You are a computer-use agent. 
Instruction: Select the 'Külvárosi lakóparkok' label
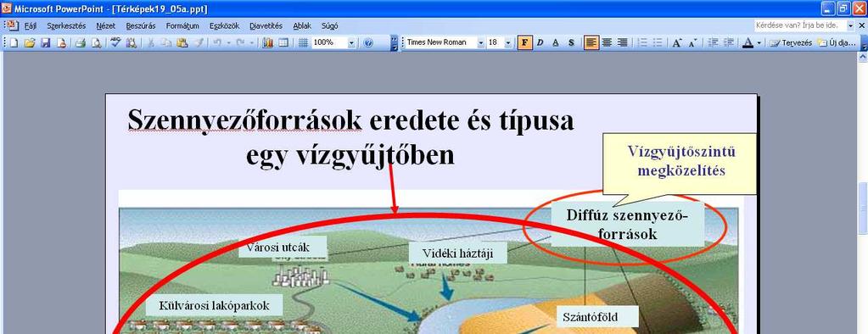click(214, 304)
